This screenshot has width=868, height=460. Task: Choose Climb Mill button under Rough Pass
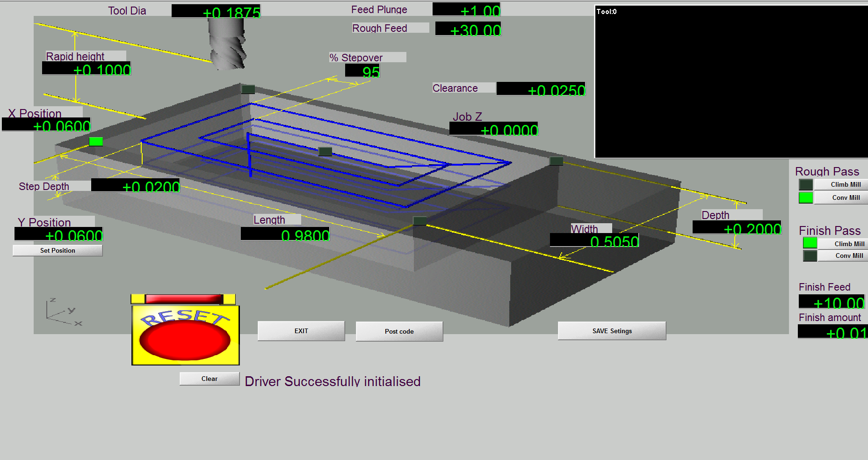tap(841, 184)
